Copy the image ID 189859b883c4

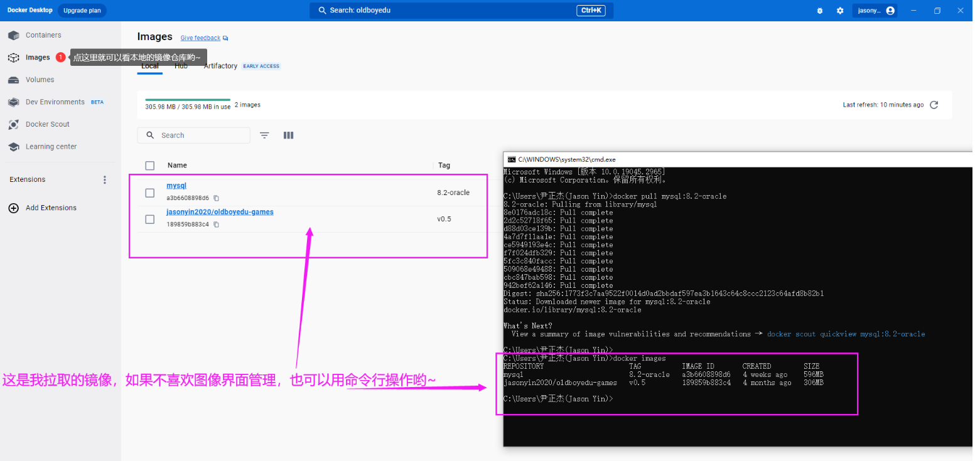click(x=216, y=225)
